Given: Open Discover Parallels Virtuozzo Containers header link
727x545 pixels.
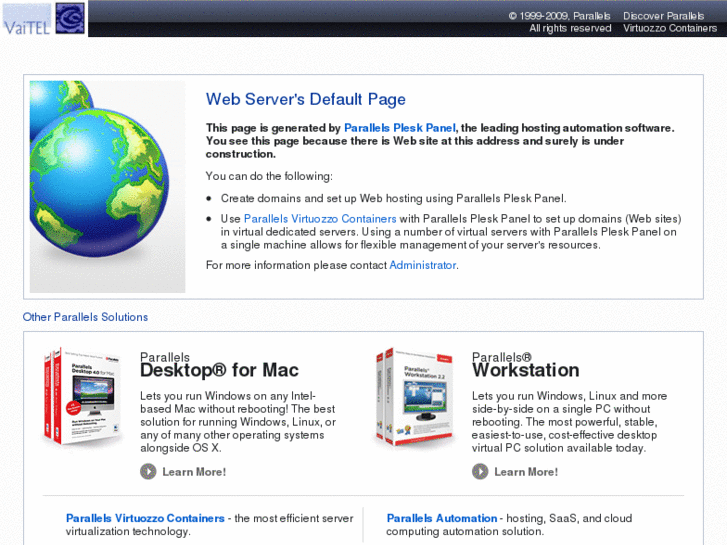Looking at the screenshot, I should point(670,22).
